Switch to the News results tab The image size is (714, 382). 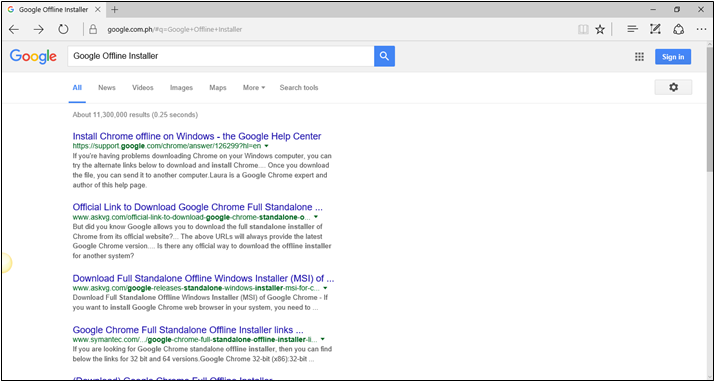[x=107, y=87]
